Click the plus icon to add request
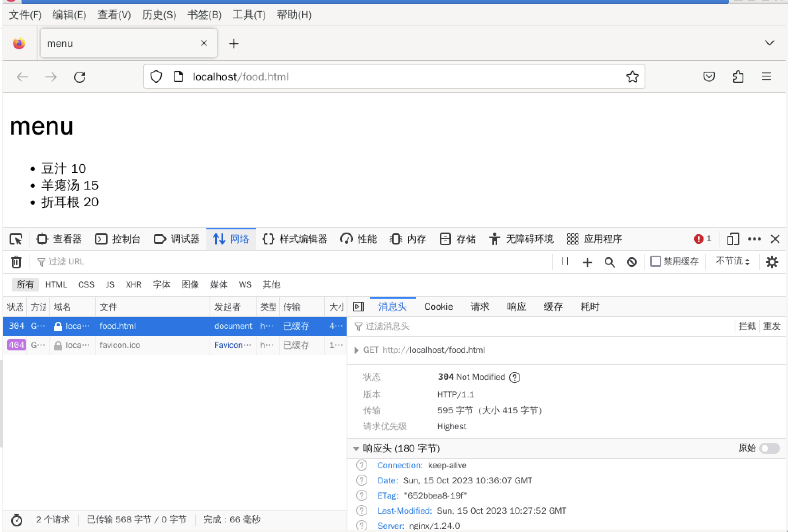The width and height of the screenshot is (788, 532). [x=587, y=262]
